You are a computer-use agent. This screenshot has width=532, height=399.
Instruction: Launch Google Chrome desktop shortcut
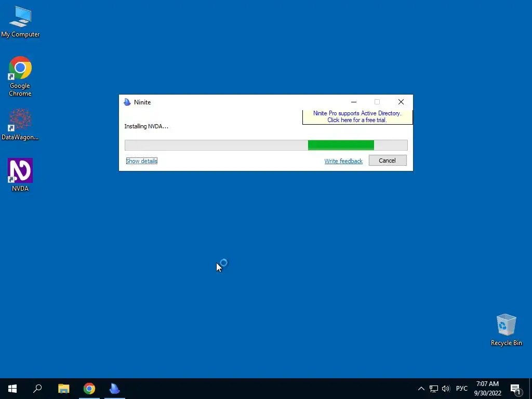20,76
